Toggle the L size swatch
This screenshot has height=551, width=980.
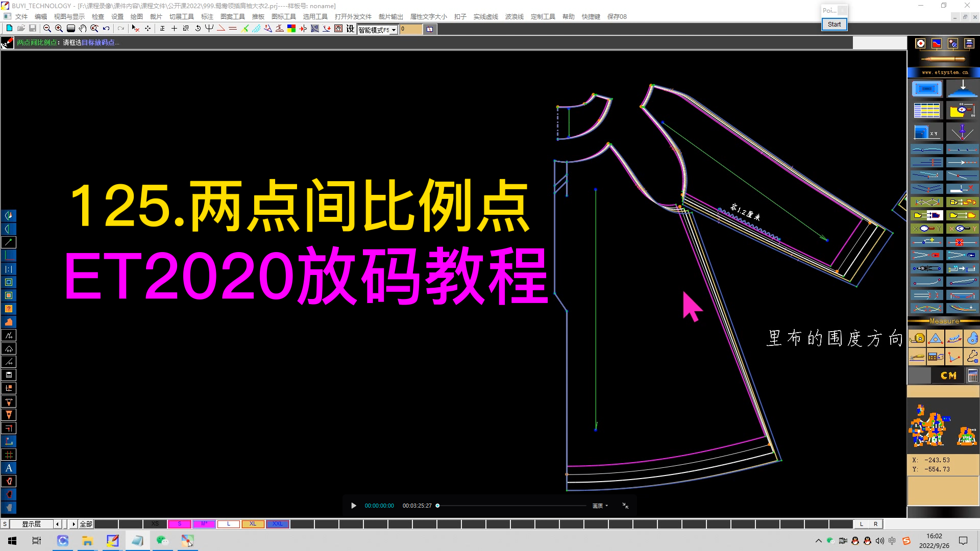229,524
